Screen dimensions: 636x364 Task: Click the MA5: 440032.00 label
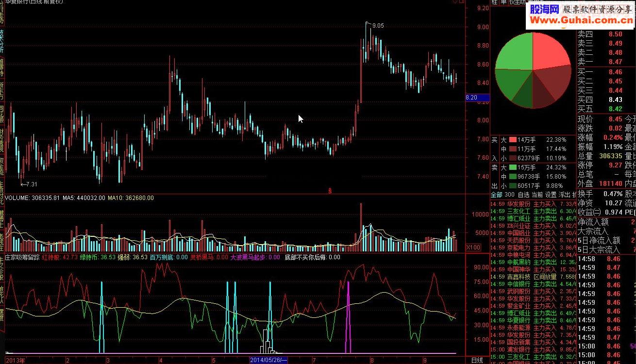click(x=84, y=198)
